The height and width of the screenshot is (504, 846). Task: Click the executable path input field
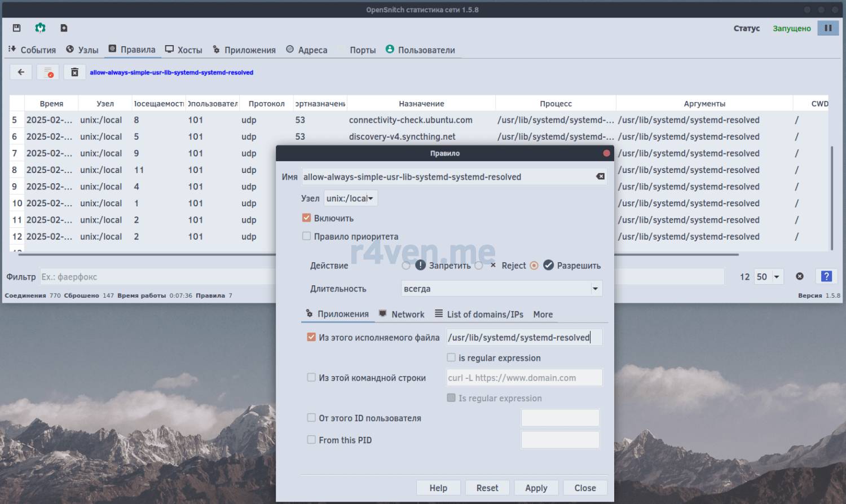(x=524, y=337)
